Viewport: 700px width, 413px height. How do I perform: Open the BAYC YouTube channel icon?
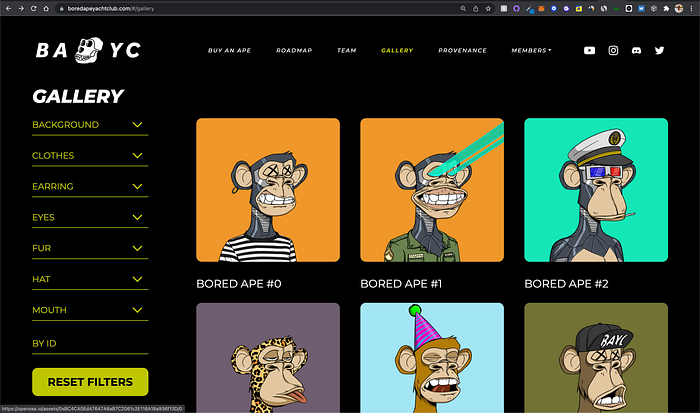click(589, 50)
